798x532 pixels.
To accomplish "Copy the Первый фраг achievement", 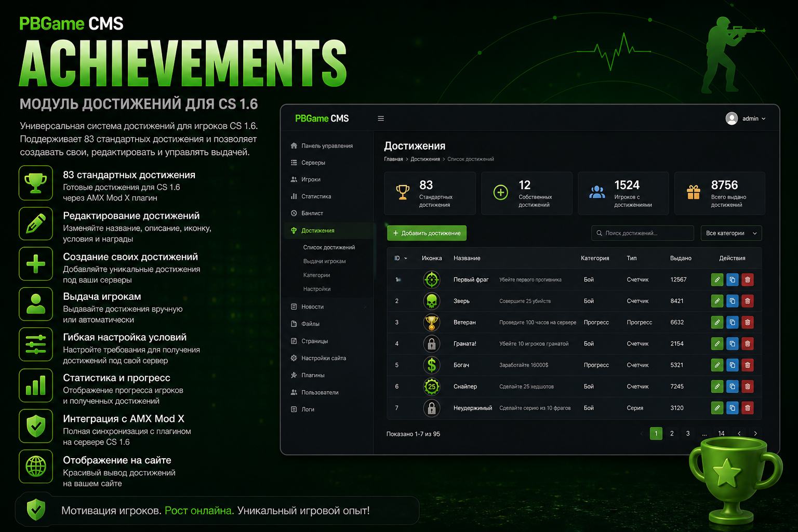I will point(732,280).
